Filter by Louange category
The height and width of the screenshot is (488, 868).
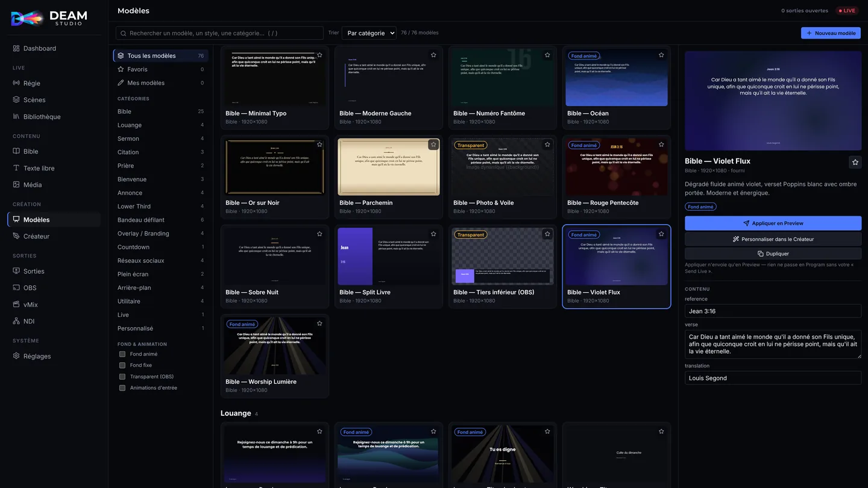click(x=161, y=125)
